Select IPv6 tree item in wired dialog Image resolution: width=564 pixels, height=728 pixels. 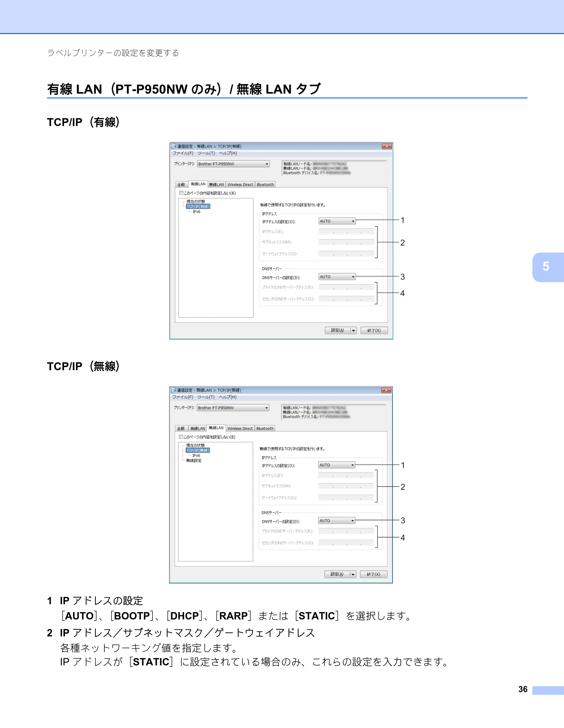point(196,212)
